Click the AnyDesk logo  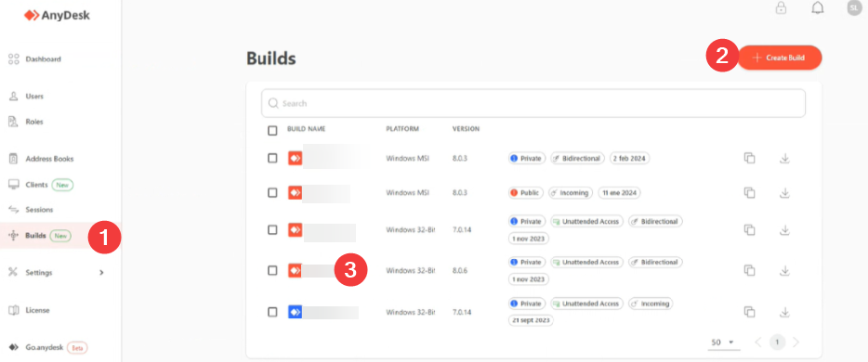(57, 16)
